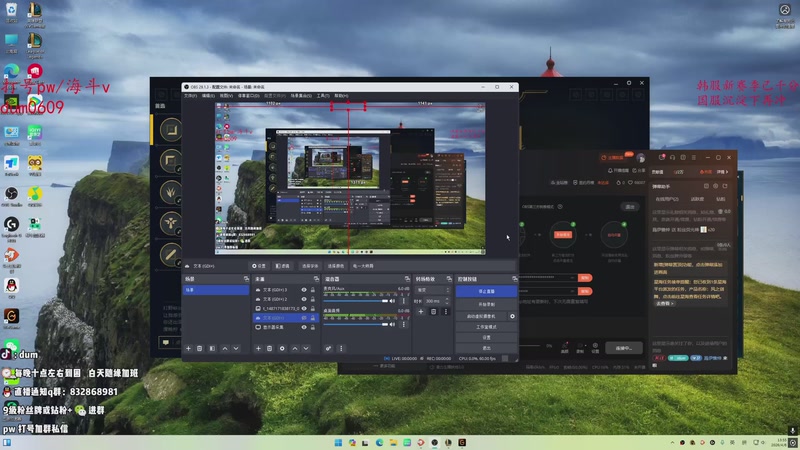This screenshot has width=800, height=450.
Task: Unlock the 文本 (GDI+) 2 source
Action: pos(314,299)
